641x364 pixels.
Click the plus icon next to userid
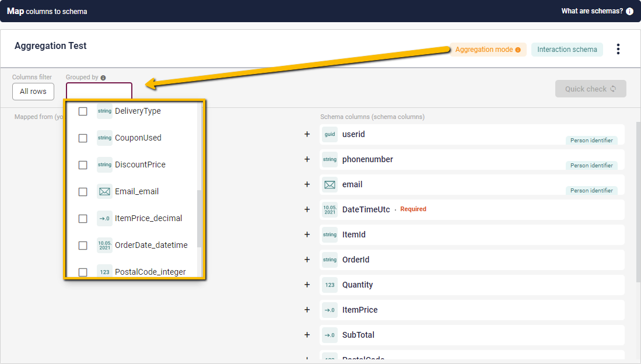(x=307, y=134)
